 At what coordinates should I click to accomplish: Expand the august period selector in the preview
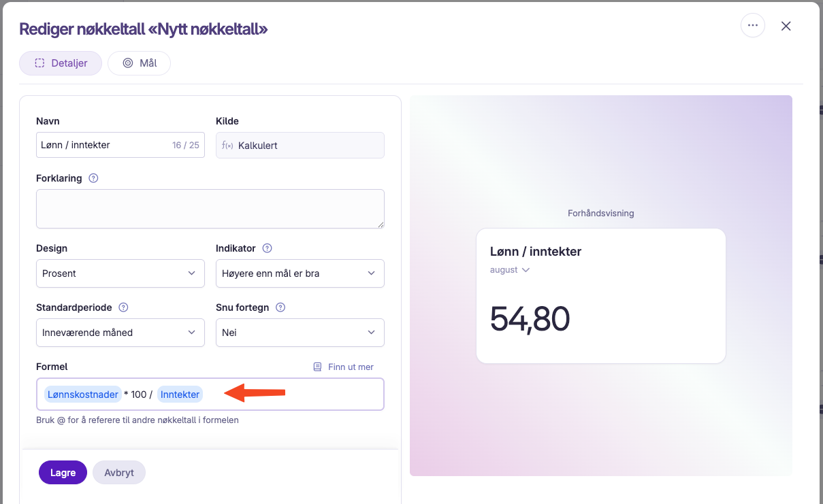(510, 270)
